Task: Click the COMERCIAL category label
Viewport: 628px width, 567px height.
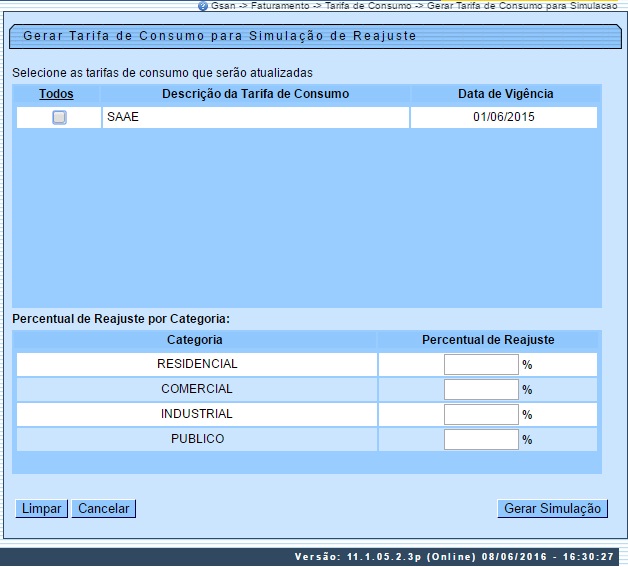Action: [x=197, y=389]
